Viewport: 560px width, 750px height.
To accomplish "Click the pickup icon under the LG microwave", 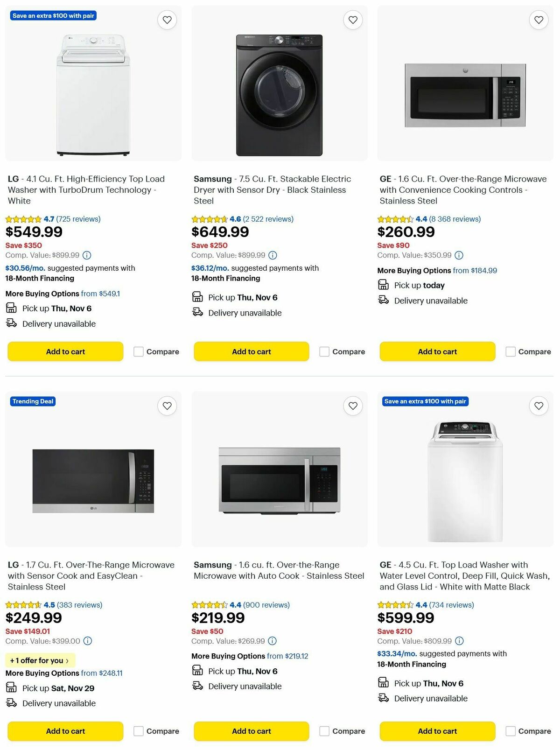I will [x=12, y=687].
